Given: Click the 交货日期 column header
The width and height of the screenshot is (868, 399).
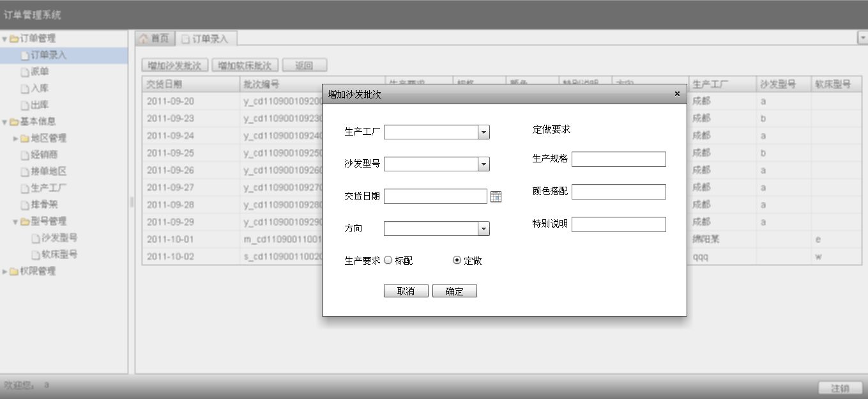Looking at the screenshot, I should coord(190,84).
